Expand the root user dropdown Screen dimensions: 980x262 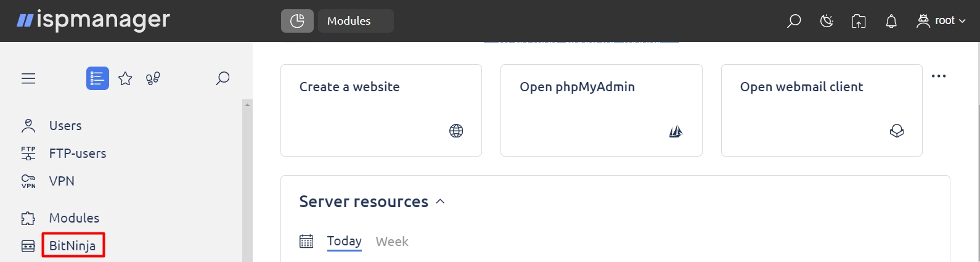coord(941,21)
